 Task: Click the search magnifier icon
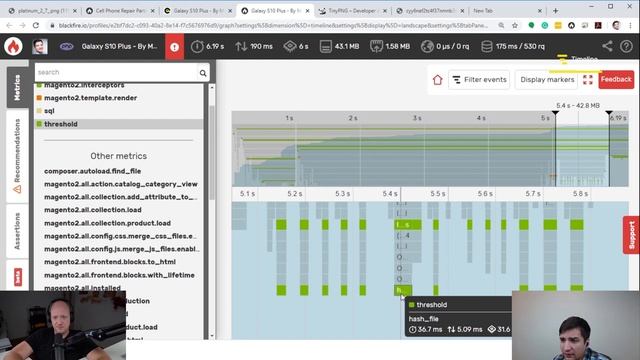[x=203, y=73]
